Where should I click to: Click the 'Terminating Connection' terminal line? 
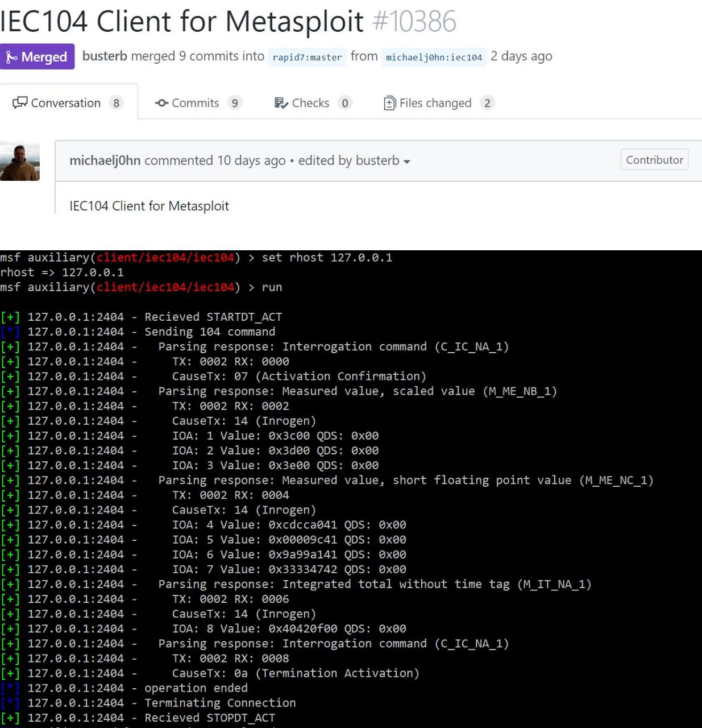click(x=220, y=702)
